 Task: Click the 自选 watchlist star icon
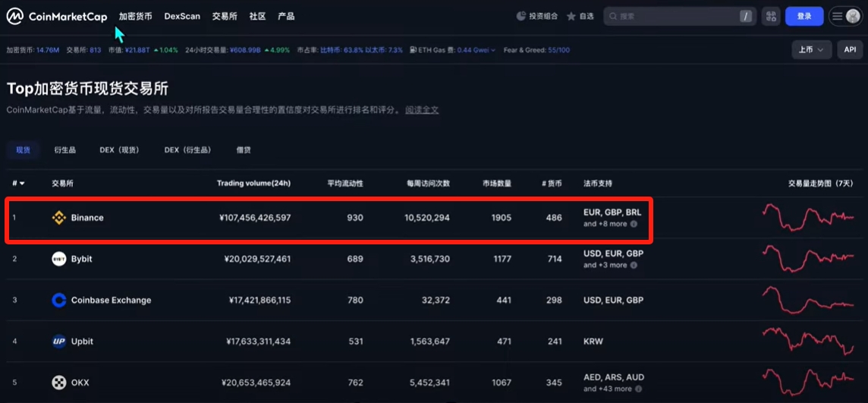point(571,17)
